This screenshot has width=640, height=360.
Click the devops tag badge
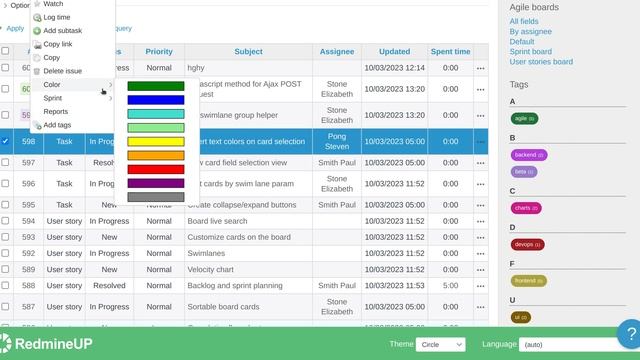[527, 244]
